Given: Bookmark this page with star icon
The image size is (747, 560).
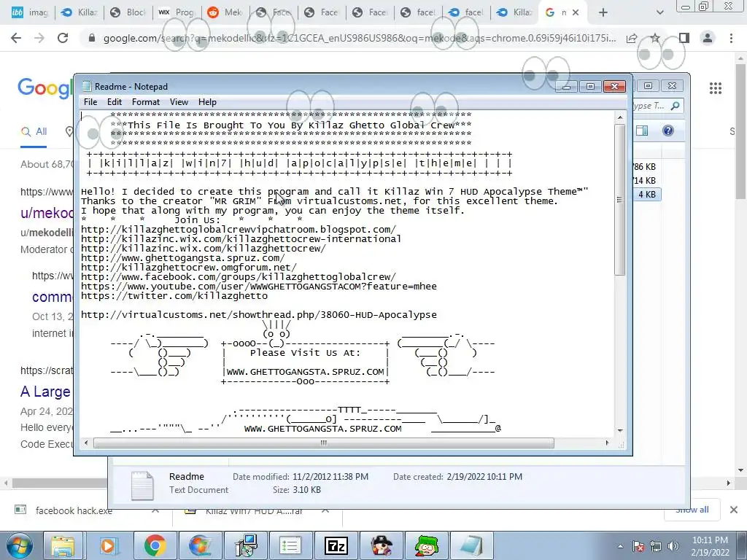Looking at the screenshot, I should pyautogui.click(x=656, y=38).
